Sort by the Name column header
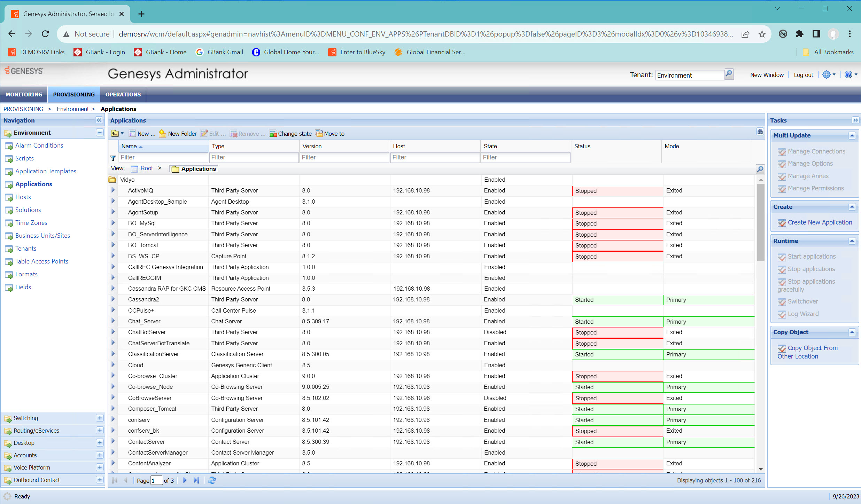Screen dimensions: 861x504 [163, 146]
